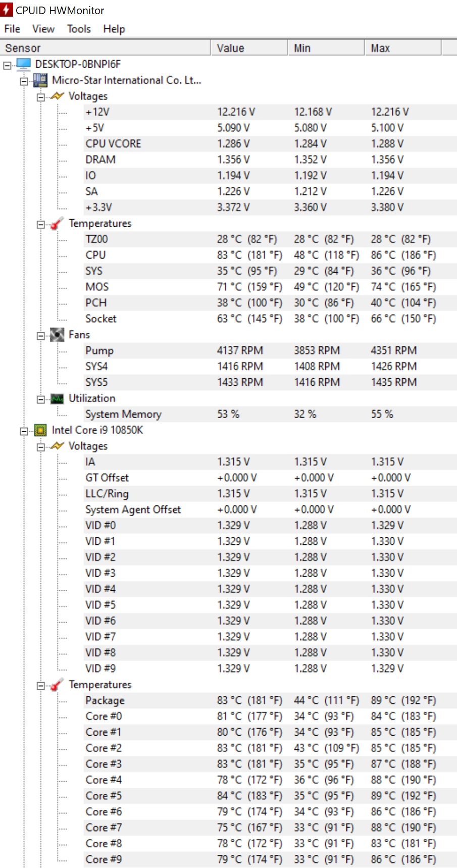Click the CPU Temperatures thermometer icon

tap(57, 684)
